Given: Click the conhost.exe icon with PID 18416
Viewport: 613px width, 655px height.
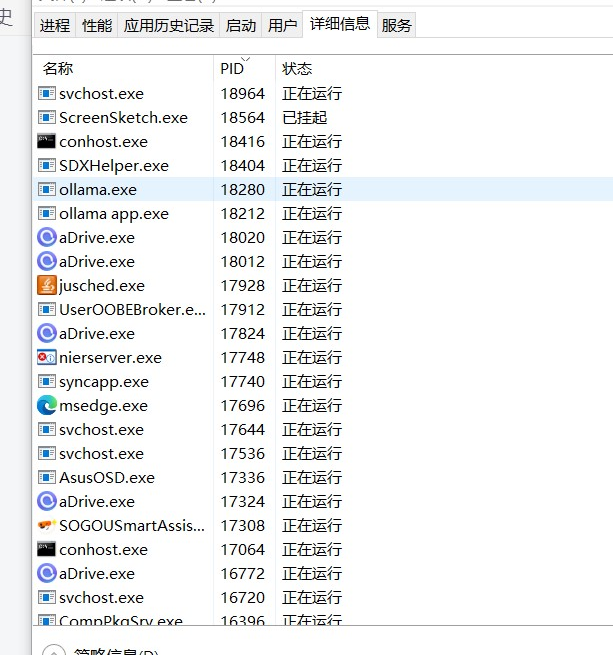Looking at the screenshot, I should click(46, 141).
